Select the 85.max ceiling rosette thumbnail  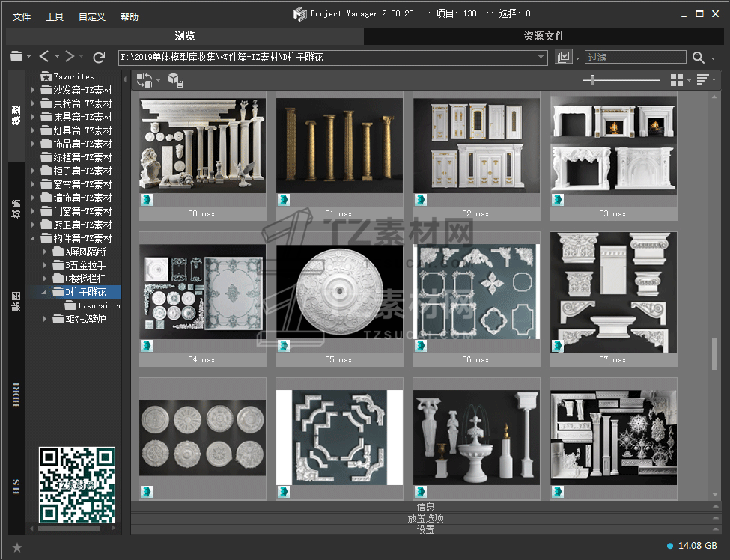click(339, 290)
